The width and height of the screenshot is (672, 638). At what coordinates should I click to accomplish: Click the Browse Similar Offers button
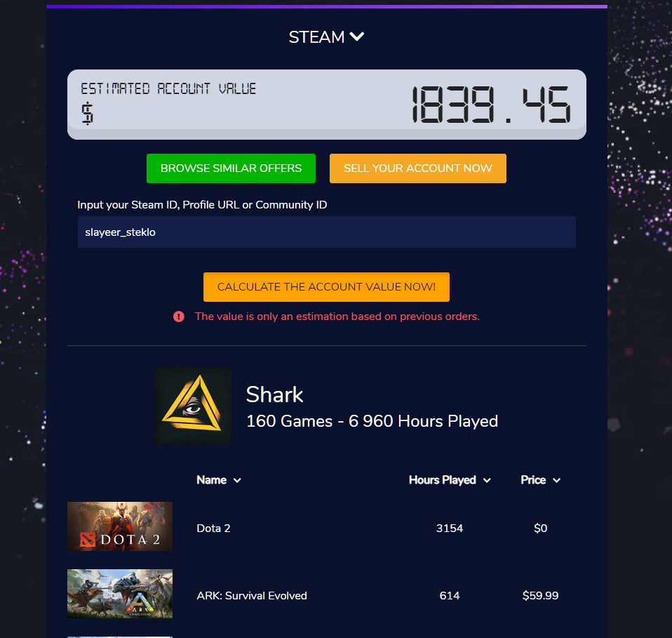pos(231,168)
